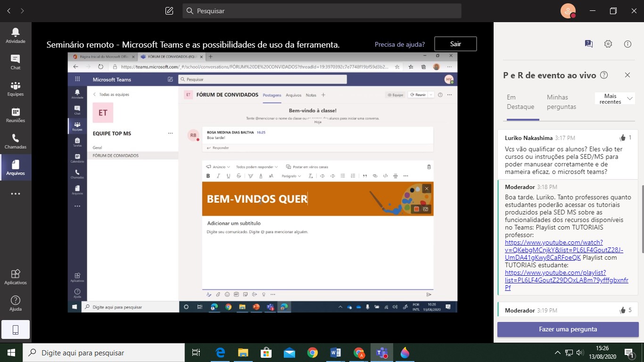This screenshot has width=644, height=362.
Task: Open Chat in the Teams sidebar
Action: pyautogui.click(x=16, y=62)
